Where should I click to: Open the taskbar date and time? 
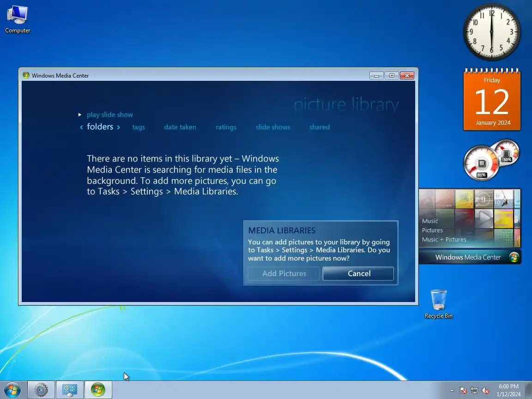(x=508, y=390)
